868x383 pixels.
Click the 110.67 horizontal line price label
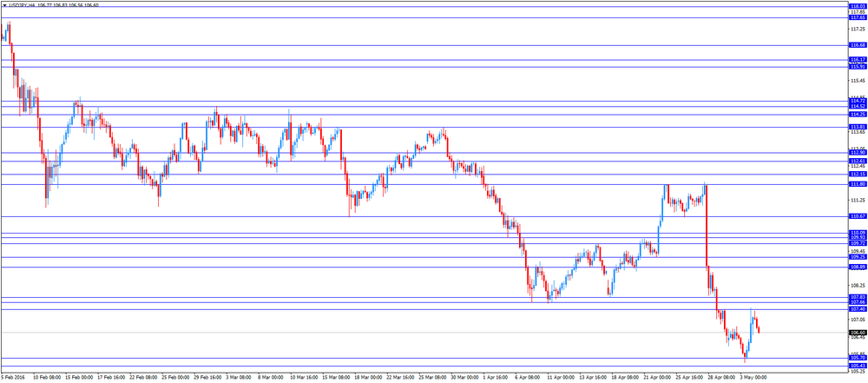pyautogui.click(x=858, y=217)
